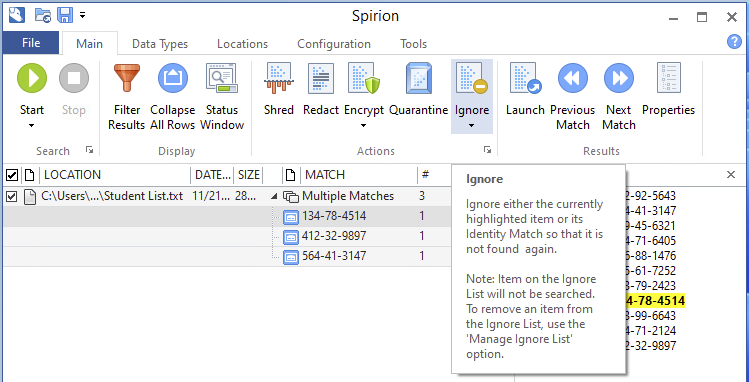Shred the selected file
This screenshot has width=749, height=382.
[x=278, y=90]
